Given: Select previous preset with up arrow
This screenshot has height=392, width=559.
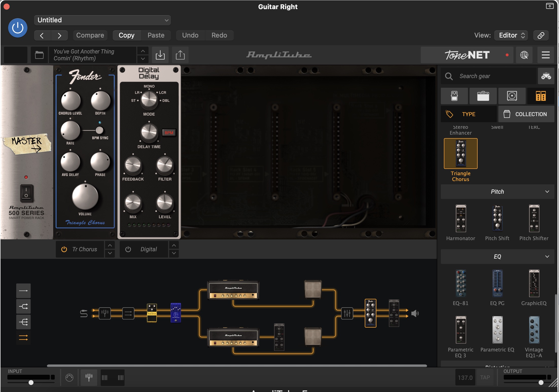Looking at the screenshot, I should (x=143, y=51).
